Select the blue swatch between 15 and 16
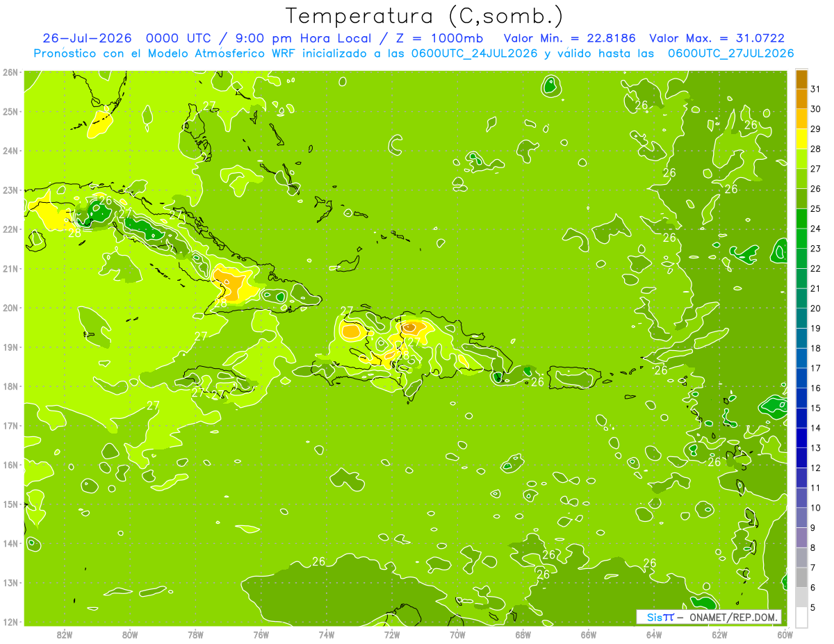 pyautogui.click(x=801, y=397)
